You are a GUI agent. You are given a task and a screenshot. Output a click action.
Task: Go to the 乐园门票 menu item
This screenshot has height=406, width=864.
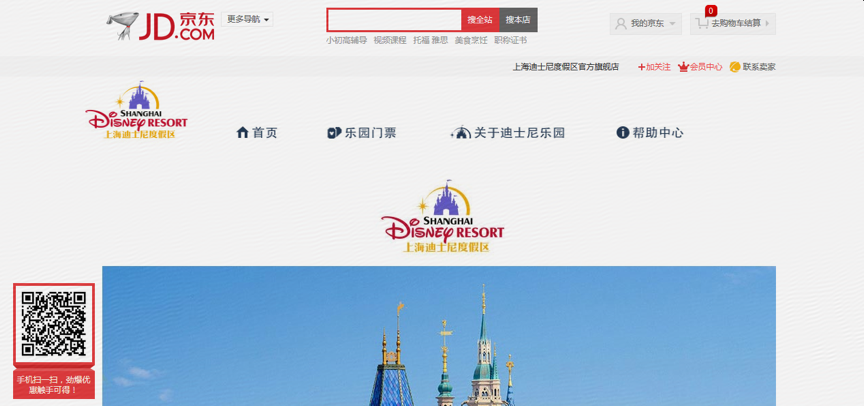pyautogui.click(x=370, y=132)
